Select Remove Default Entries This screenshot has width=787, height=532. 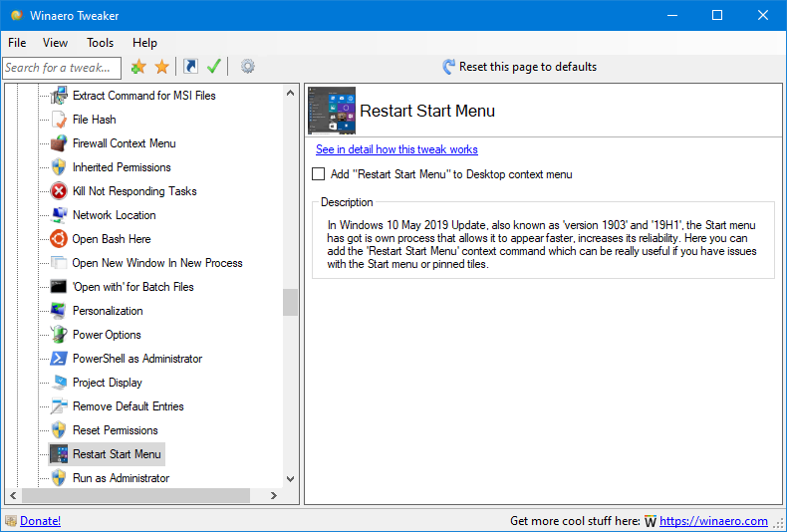pos(128,406)
